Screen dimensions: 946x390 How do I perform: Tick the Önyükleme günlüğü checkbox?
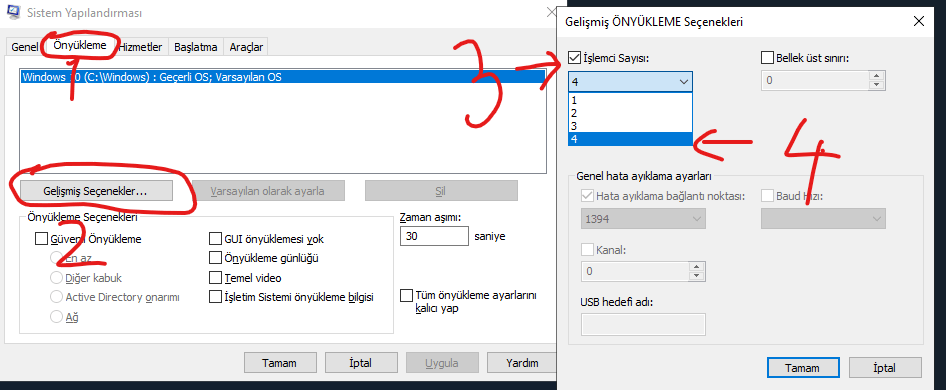pyautogui.click(x=215, y=258)
